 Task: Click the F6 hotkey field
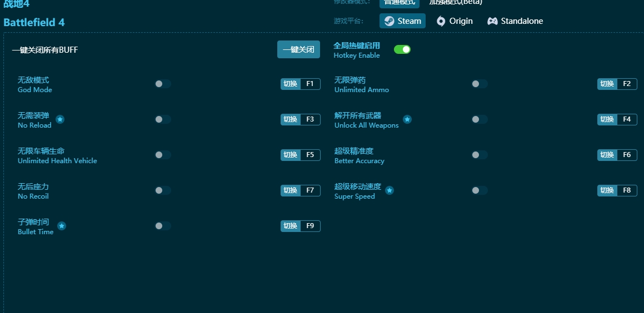pyautogui.click(x=627, y=155)
